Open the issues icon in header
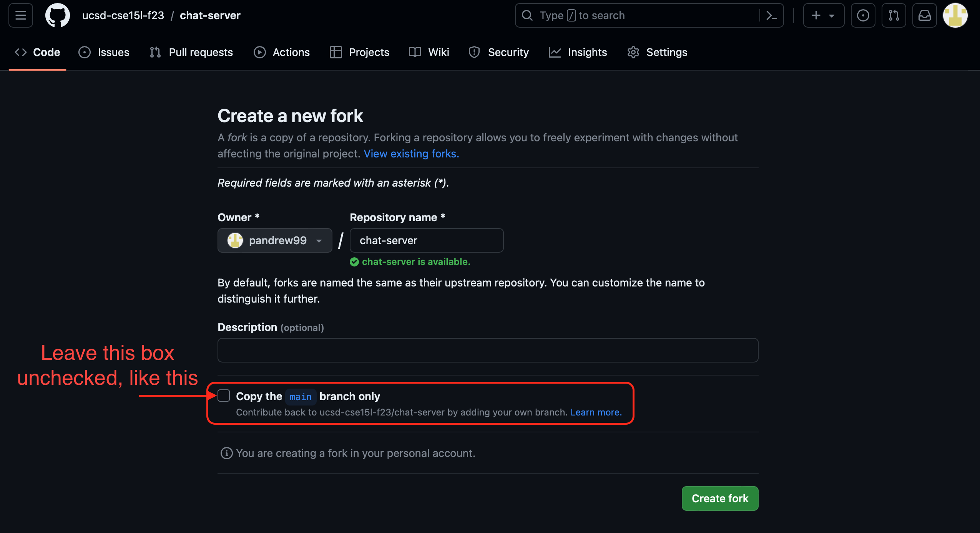Viewport: 980px width, 533px height. click(x=863, y=15)
